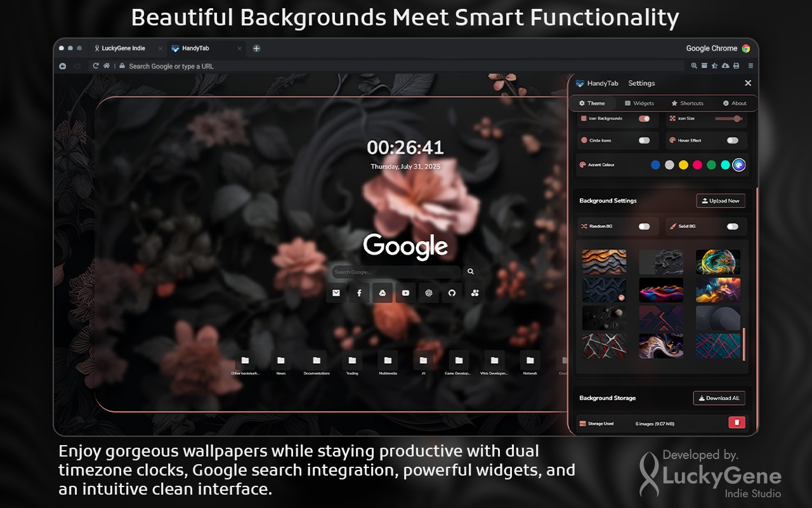Open the Other bookmarks folder

245,361
